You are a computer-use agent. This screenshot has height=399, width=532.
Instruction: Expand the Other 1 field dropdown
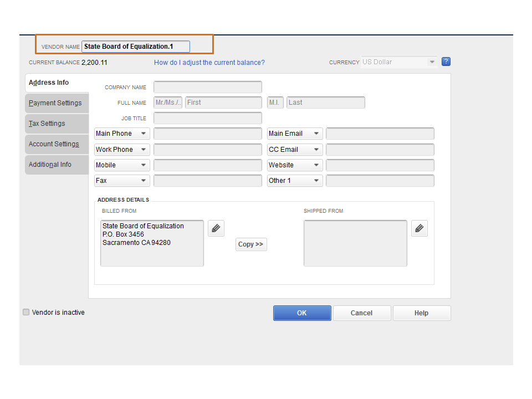point(295,181)
